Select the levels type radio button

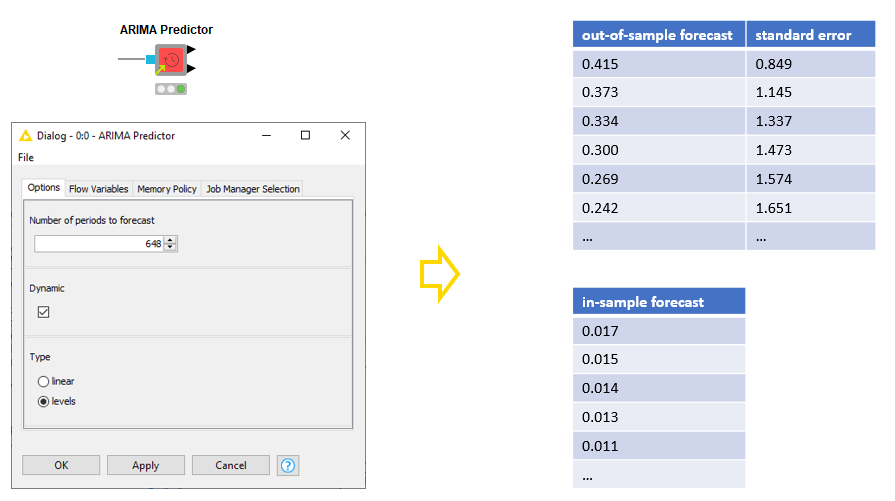(x=43, y=402)
